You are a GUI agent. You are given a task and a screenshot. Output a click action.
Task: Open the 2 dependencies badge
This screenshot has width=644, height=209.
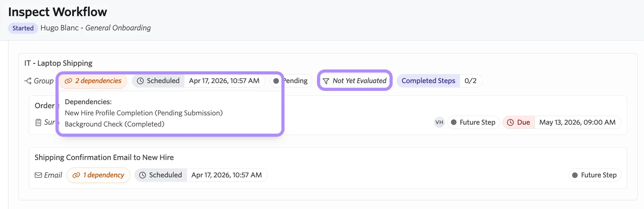(93, 81)
